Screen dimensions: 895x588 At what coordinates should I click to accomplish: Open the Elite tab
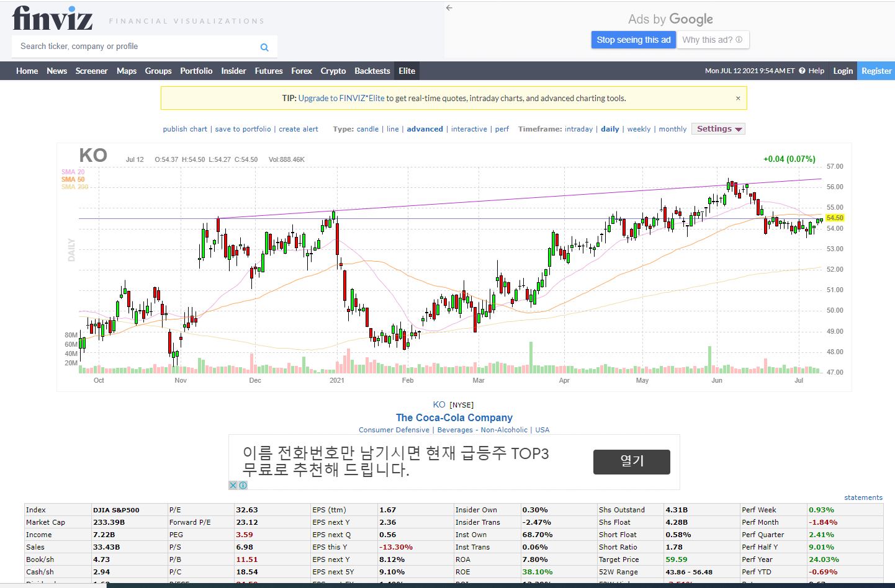point(407,71)
